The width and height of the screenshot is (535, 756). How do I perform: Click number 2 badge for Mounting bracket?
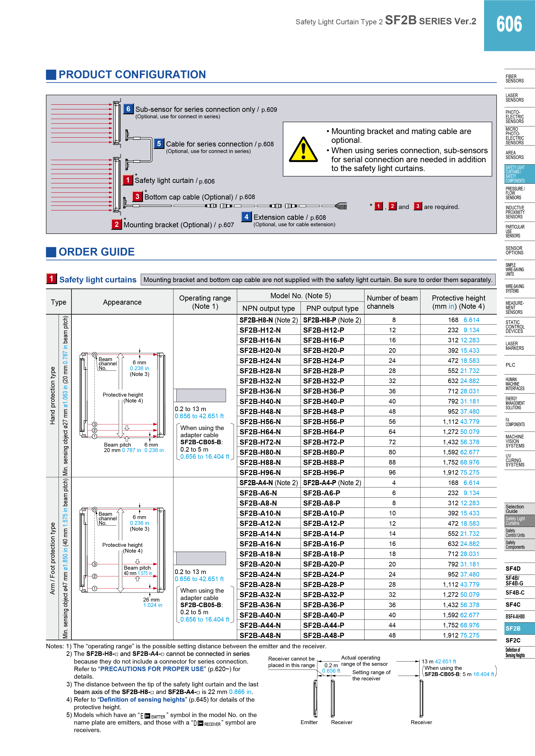pyautogui.click(x=116, y=224)
